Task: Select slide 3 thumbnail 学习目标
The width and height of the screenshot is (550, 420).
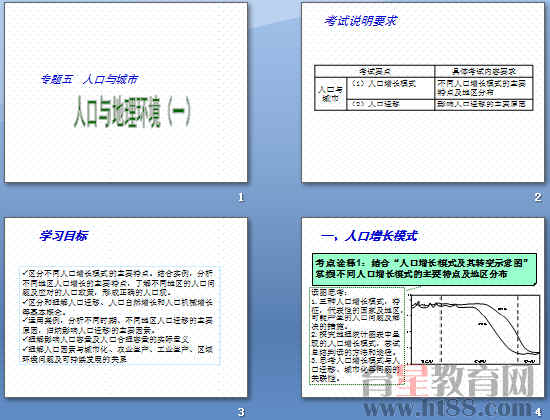Action: [x=126, y=307]
